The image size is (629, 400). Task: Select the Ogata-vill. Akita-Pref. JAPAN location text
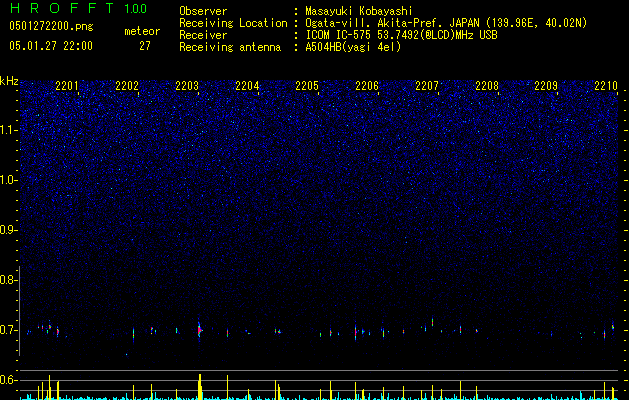coord(446,23)
